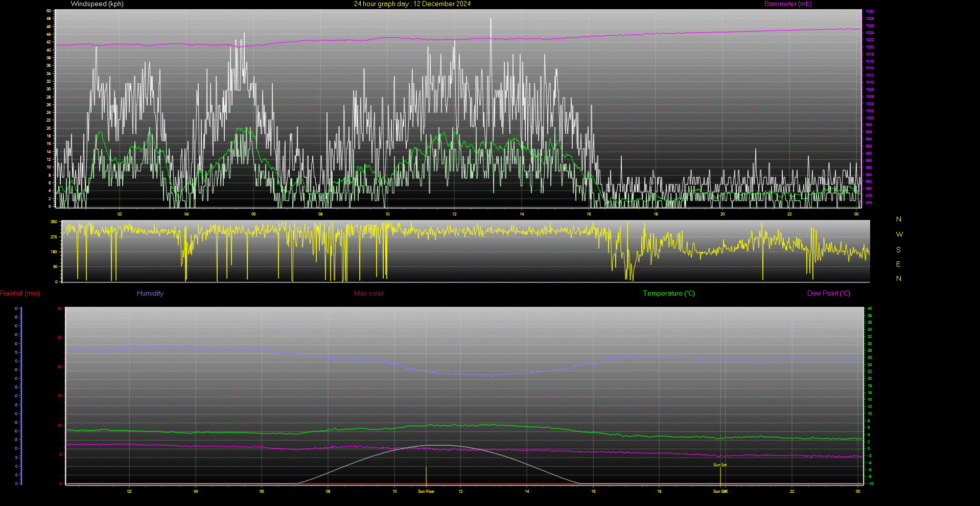Select the green "Temperature (°C)" legend label

point(669,294)
